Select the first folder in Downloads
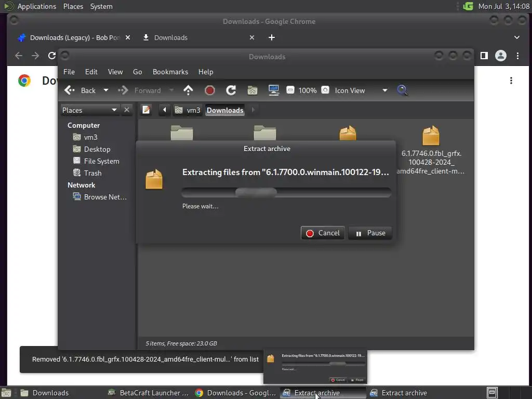 coord(181,132)
